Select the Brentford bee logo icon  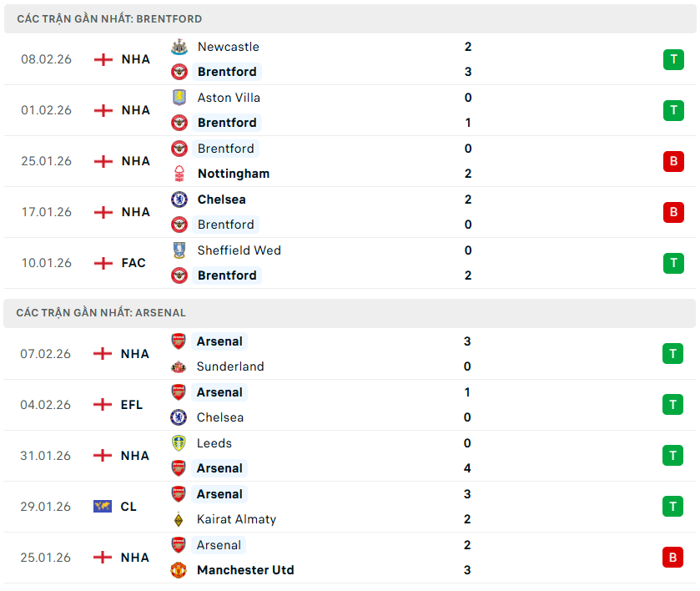[179, 72]
